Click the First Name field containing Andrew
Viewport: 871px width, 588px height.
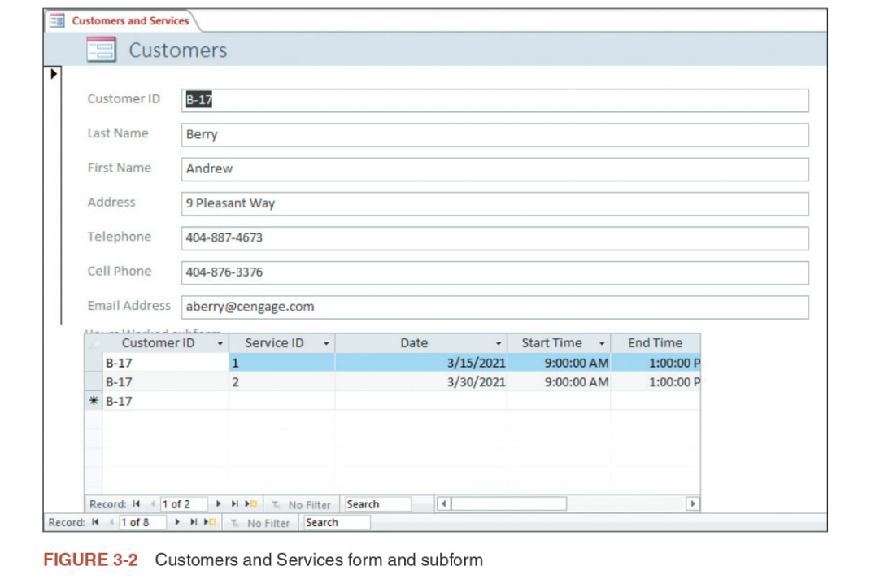click(494, 169)
